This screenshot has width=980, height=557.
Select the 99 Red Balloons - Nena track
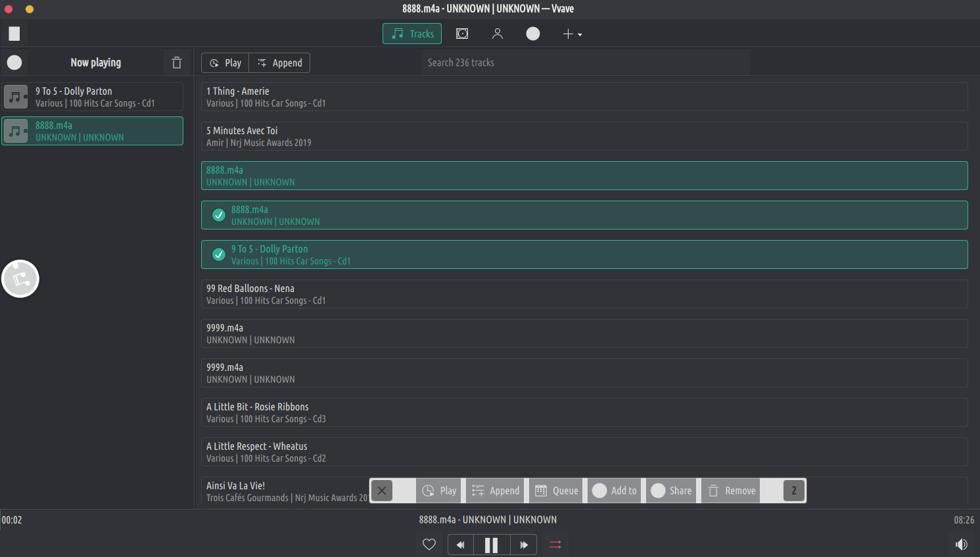584,294
